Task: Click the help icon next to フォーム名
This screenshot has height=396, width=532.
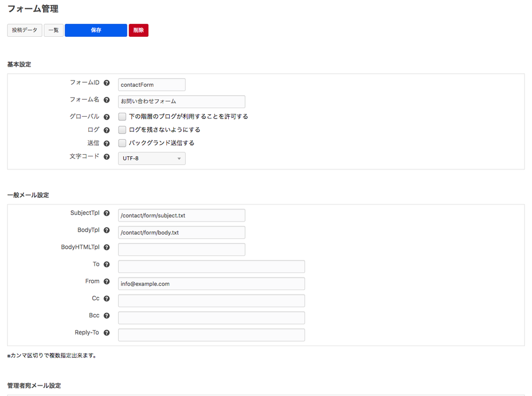Action: pos(106,100)
